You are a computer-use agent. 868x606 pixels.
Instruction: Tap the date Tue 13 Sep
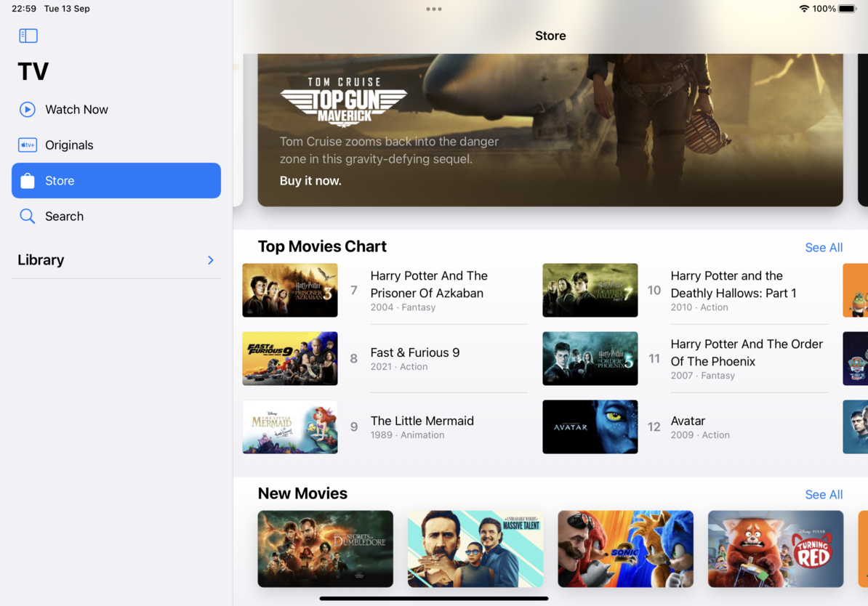click(x=67, y=9)
